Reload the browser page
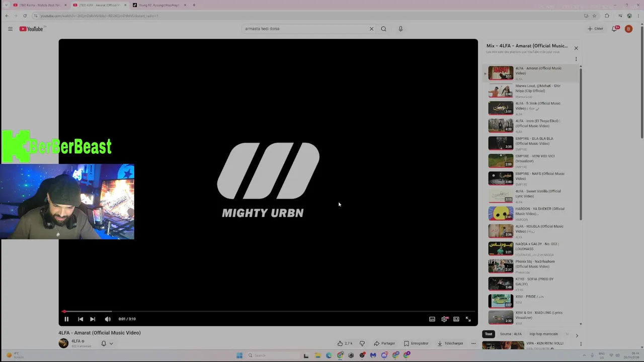The width and height of the screenshot is (644, 362). pyautogui.click(x=25, y=16)
